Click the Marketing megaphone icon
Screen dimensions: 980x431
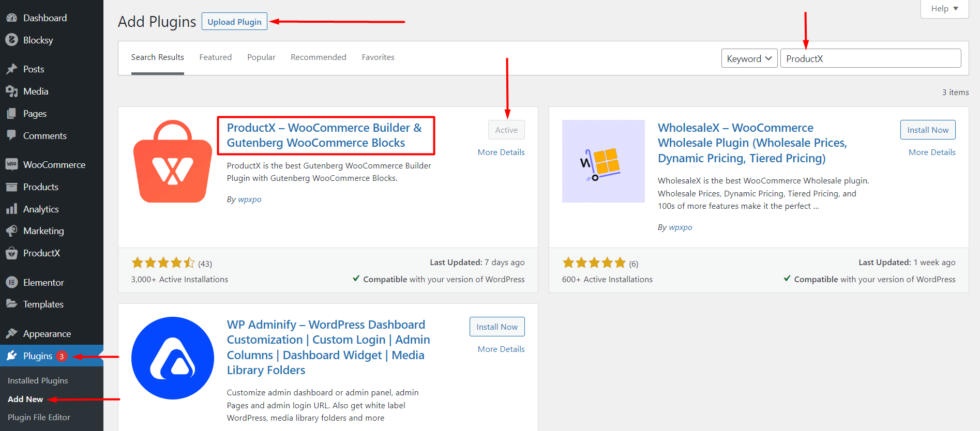point(11,231)
